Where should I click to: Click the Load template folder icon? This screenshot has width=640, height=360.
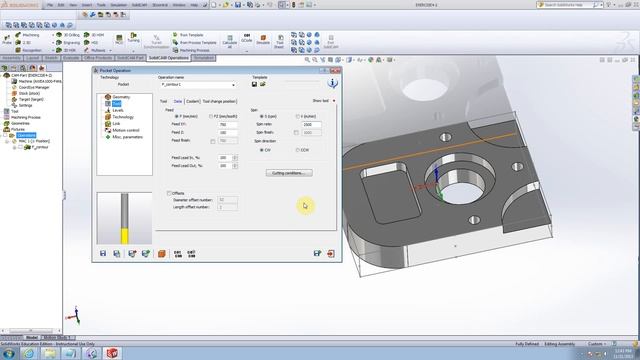click(x=263, y=84)
